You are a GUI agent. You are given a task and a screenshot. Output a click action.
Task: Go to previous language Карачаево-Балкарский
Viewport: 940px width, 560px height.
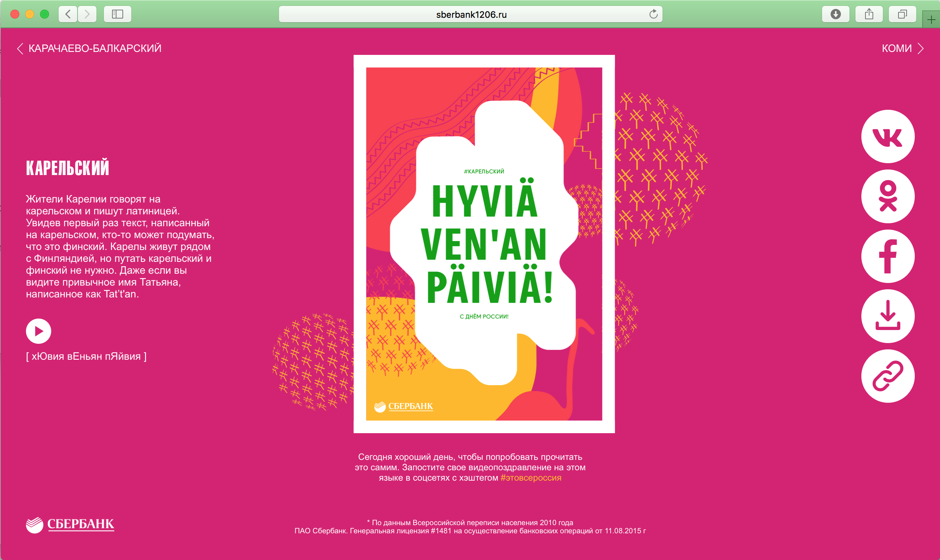coord(89,48)
